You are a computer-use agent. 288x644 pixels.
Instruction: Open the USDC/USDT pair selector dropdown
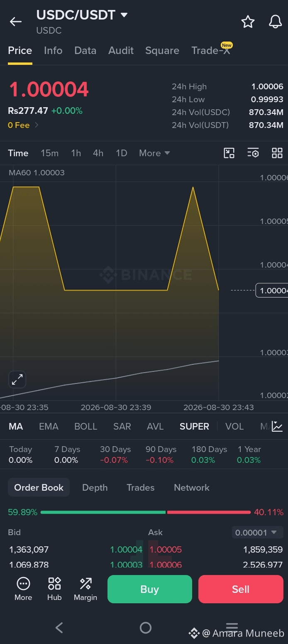82,15
